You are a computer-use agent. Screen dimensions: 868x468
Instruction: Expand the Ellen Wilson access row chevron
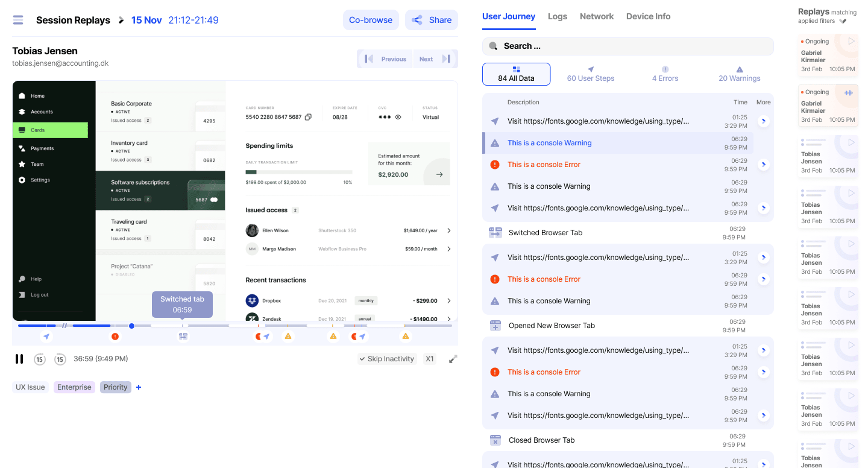click(448, 230)
